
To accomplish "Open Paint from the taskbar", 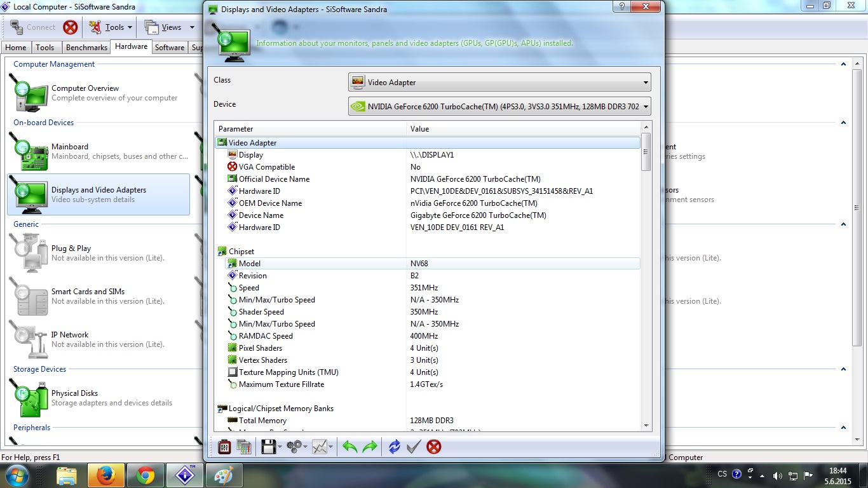I will click(x=224, y=475).
